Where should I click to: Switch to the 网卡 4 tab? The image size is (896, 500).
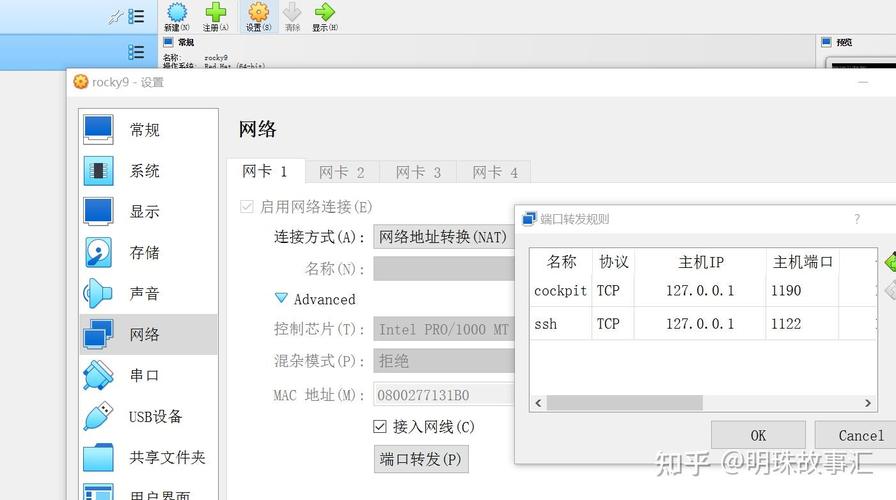coord(495,172)
